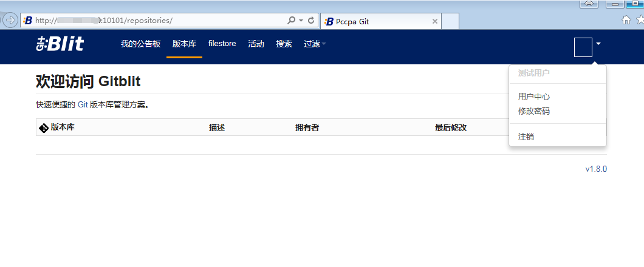Viewport: 644px width, 267px height.
Task: Click the 最后修改 column header
Action: 451,127
